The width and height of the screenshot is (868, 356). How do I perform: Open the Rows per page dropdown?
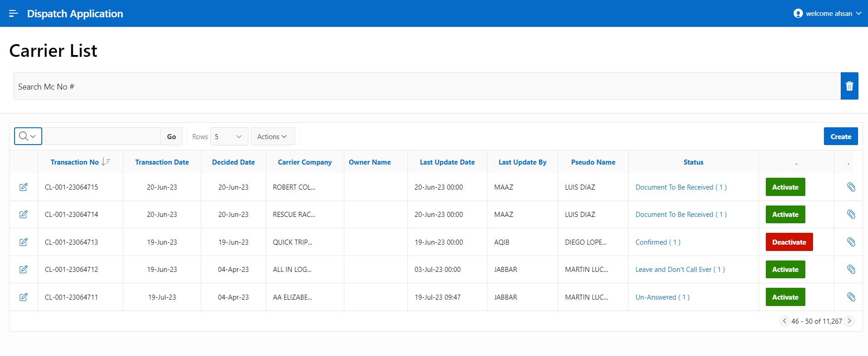(x=229, y=136)
